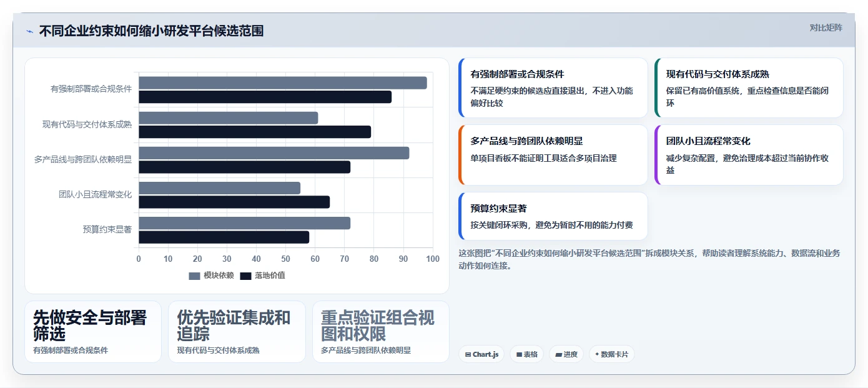Viewport: 868px width, 388px height.
Task: Click the 数据卡片 tag chip
Action: [611, 354]
